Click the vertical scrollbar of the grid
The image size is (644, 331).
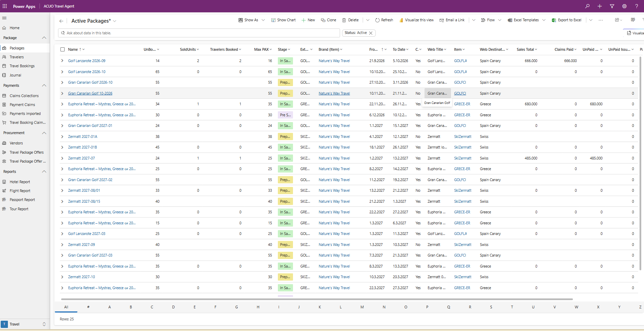tap(641, 164)
